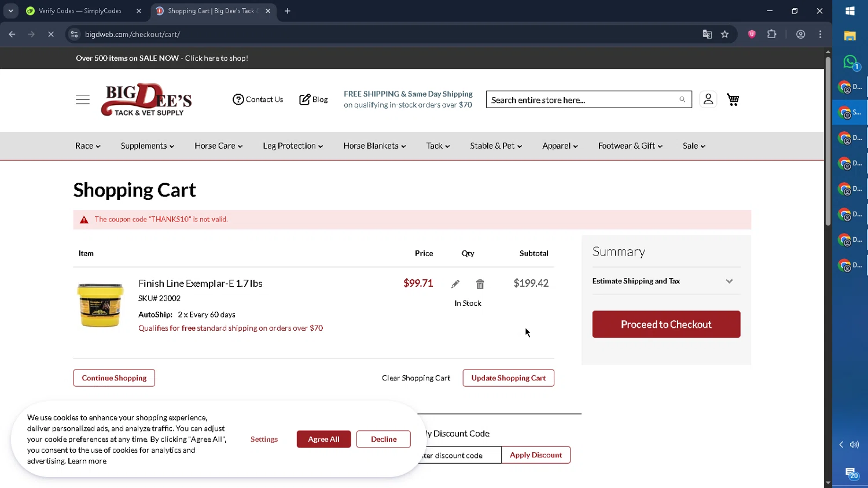The width and height of the screenshot is (868, 488).
Task: Click Apply Discount button
Action: [x=536, y=455]
